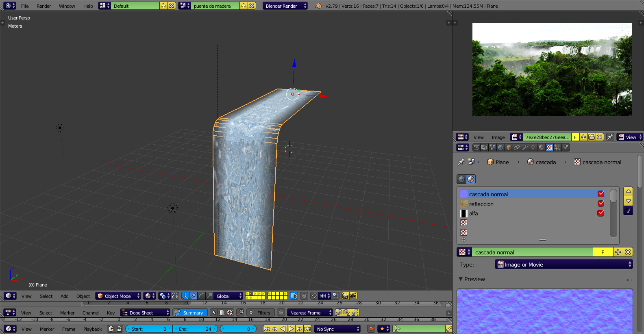Click the play animation button in the timeline
The image size is (644, 334).
[291, 329]
